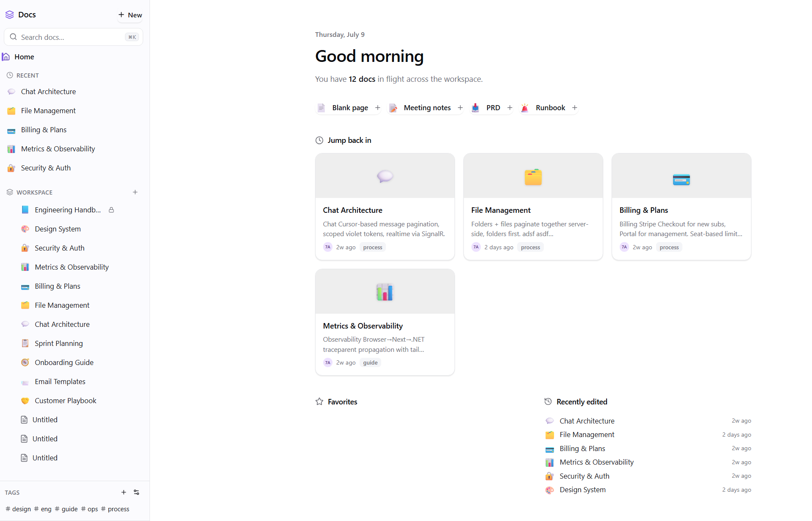Create a new doc with New button

click(x=130, y=15)
